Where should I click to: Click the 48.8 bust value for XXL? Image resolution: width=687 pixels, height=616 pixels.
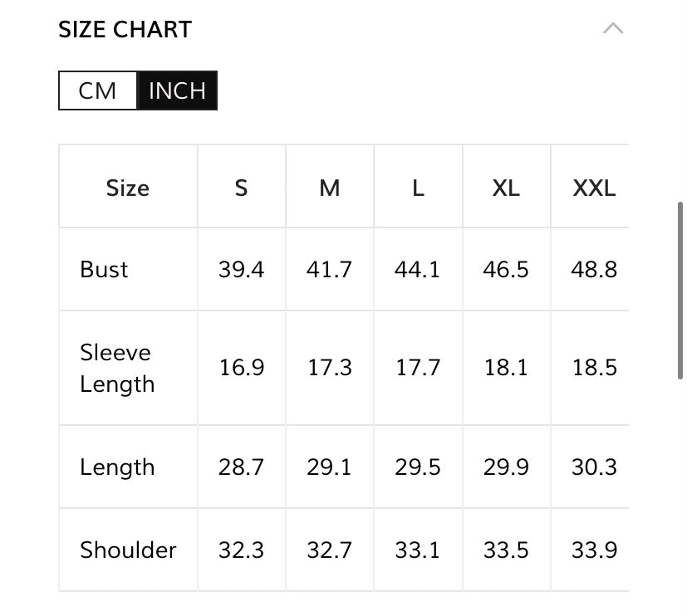(593, 270)
